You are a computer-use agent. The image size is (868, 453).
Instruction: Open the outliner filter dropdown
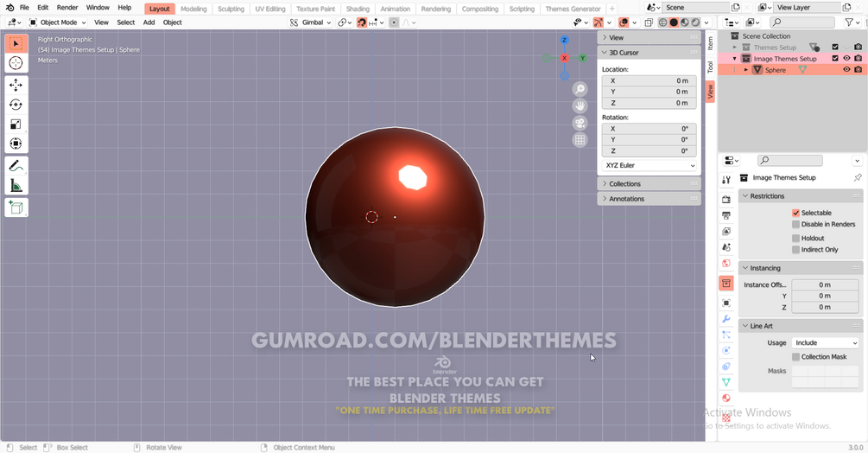(852, 22)
